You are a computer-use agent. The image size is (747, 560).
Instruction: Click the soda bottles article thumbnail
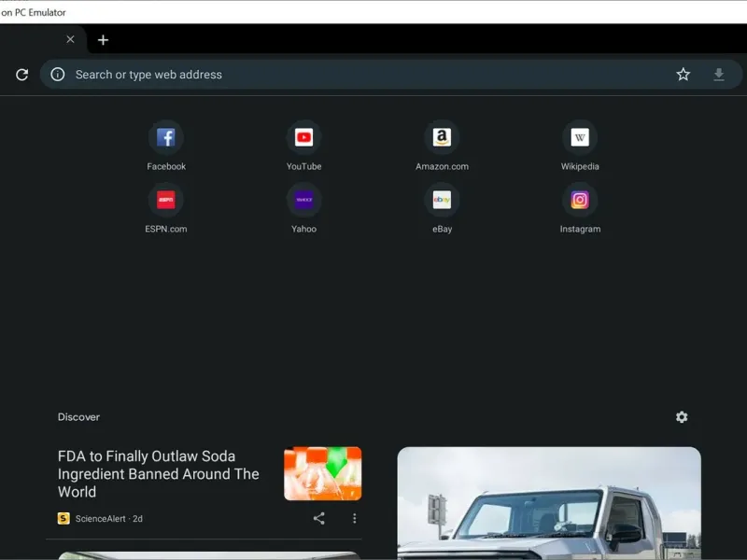(322, 474)
